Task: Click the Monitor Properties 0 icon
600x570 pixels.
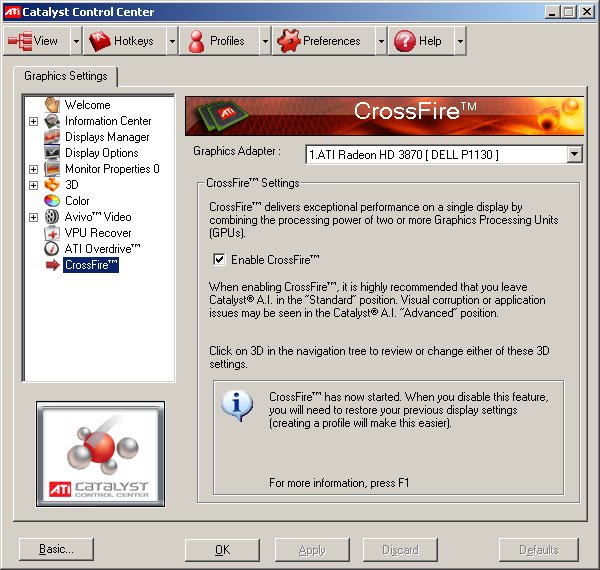Action: (x=52, y=169)
